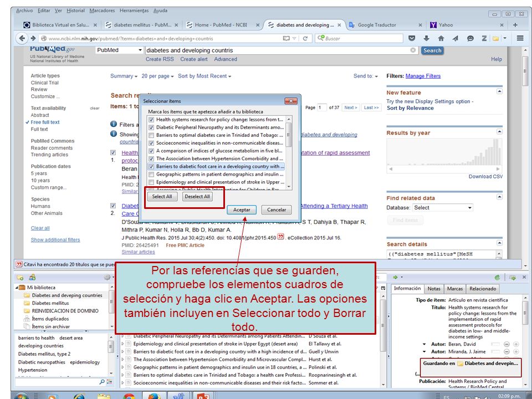This screenshot has width=532, height=399.
Task: Click the Page number field
Action: click(x=321, y=108)
